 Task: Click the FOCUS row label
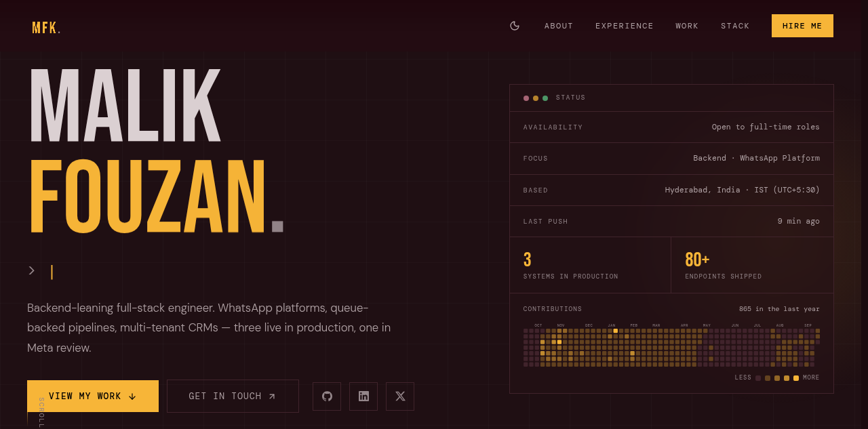pos(536,159)
